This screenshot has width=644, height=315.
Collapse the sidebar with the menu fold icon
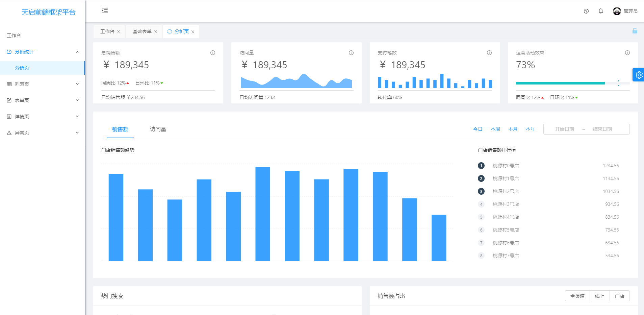click(105, 11)
